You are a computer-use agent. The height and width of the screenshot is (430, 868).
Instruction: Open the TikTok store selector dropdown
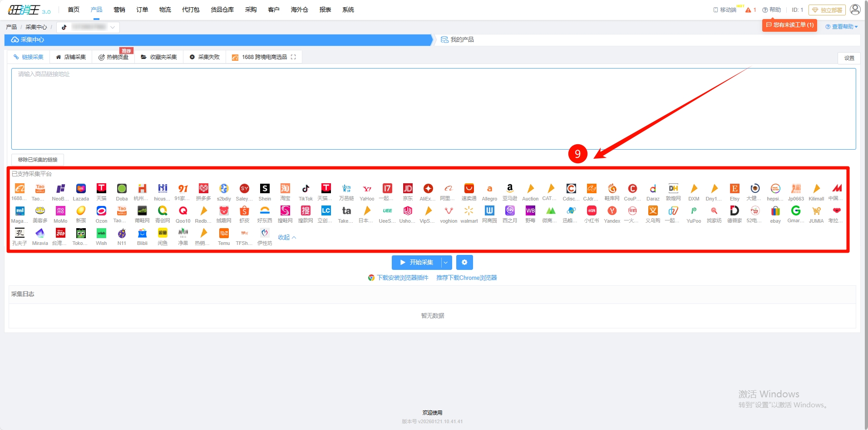click(x=88, y=27)
